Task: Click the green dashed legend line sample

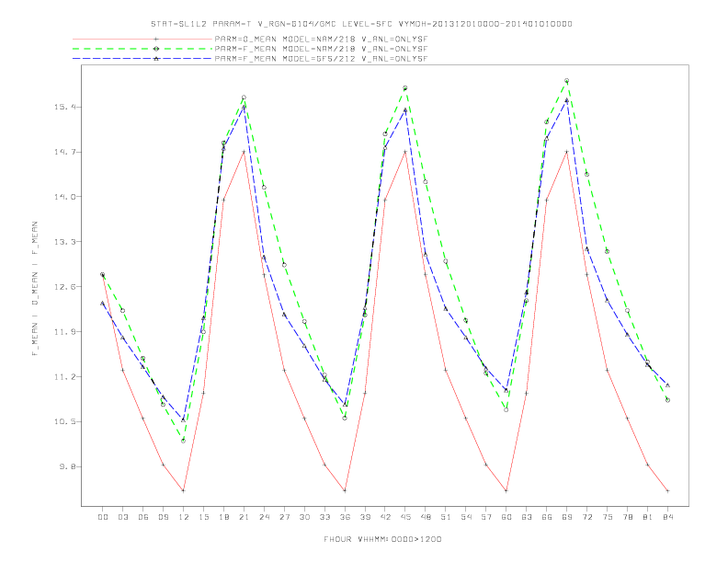Action: 142,49
